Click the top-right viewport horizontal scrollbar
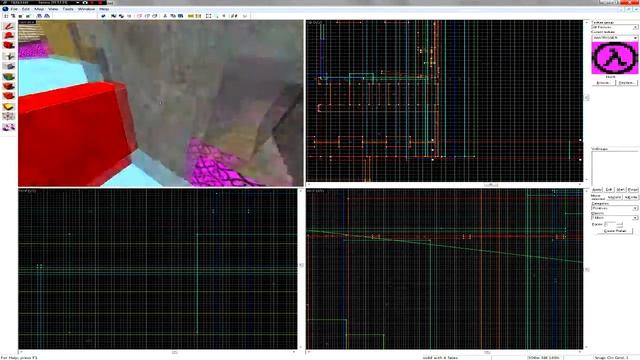Screen dimensions: 640x360 tap(444, 185)
